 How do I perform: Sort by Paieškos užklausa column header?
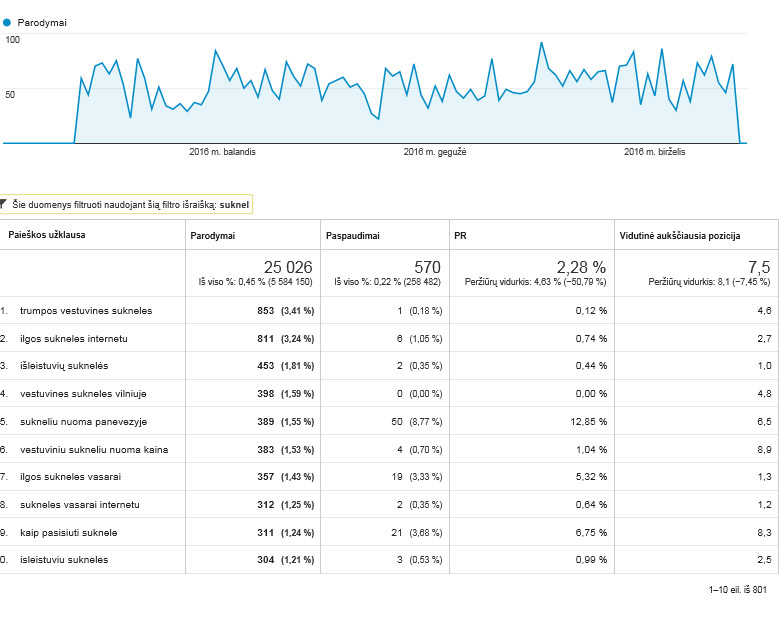point(47,235)
